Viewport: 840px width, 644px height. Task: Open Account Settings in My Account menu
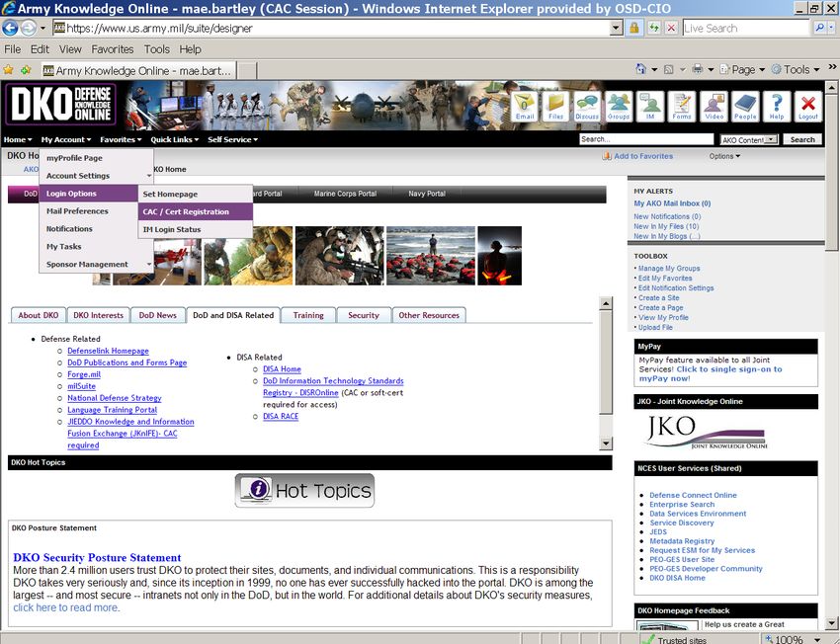96,176
